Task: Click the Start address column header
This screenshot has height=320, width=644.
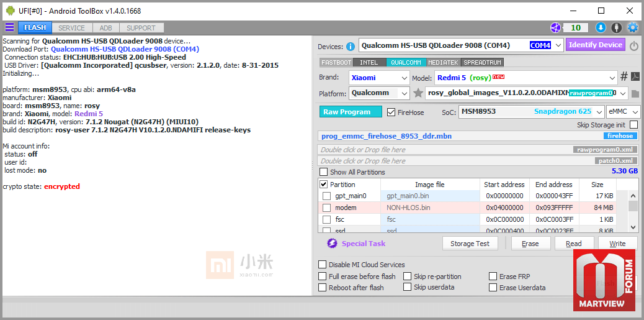Action: tap(504, 185)
